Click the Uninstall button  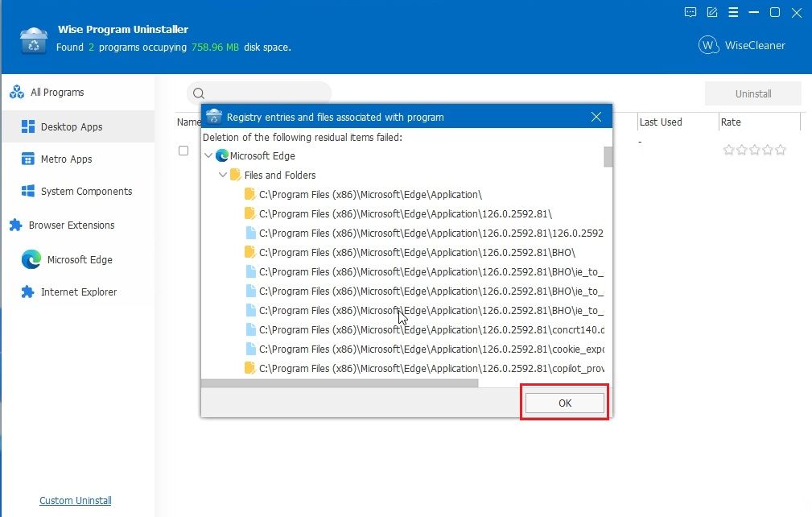753,93
